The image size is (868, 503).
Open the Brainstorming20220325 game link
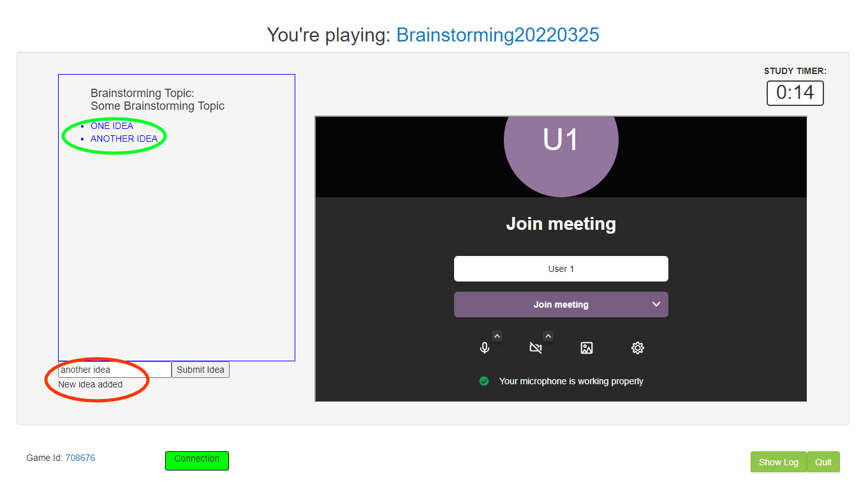(x=497, y=35)
